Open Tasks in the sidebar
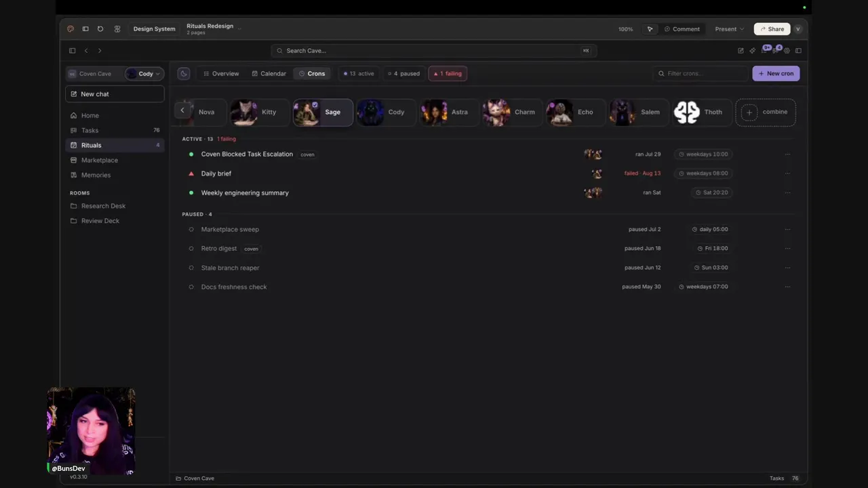The image size is (868, 488). (115, 130)
